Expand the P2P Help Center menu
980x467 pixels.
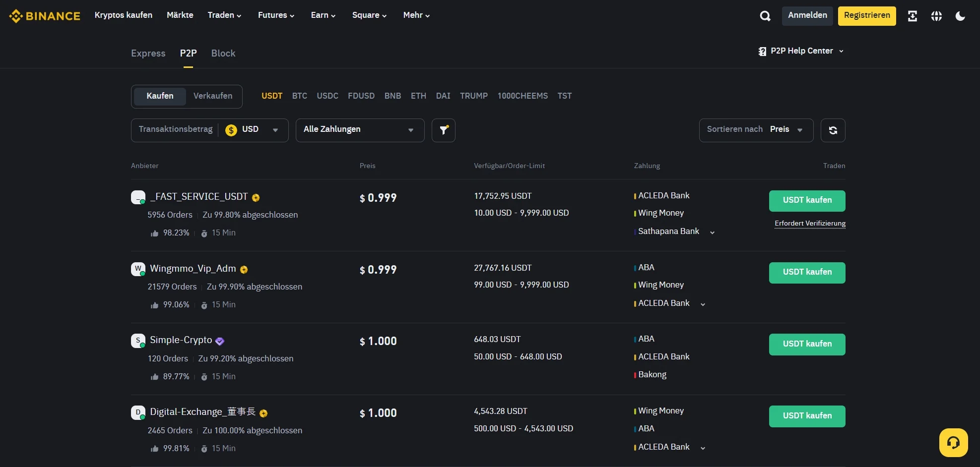(841, 52)
